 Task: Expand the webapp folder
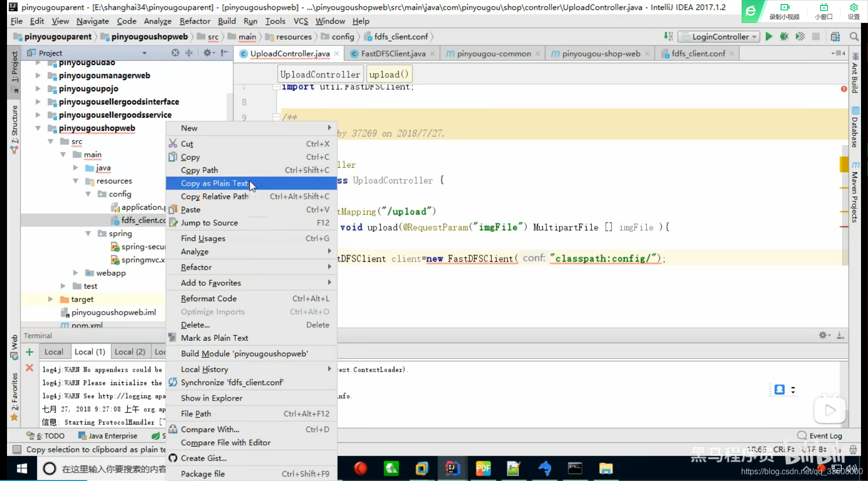[75, 273]
